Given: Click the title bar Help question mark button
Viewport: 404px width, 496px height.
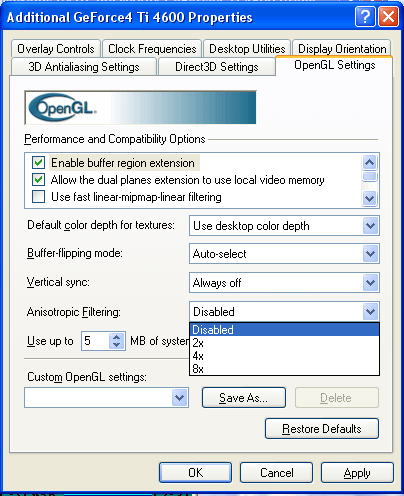Looking at the screenshot, I should tap(365, 17).
